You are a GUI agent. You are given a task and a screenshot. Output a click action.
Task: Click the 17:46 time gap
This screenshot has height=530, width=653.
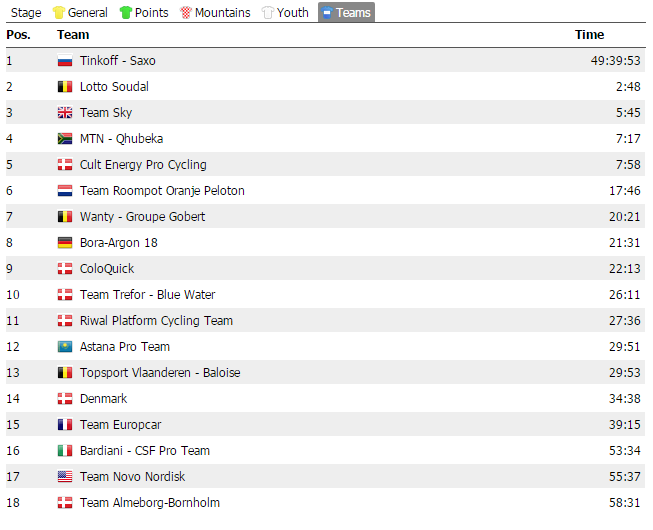pos(625,191)
